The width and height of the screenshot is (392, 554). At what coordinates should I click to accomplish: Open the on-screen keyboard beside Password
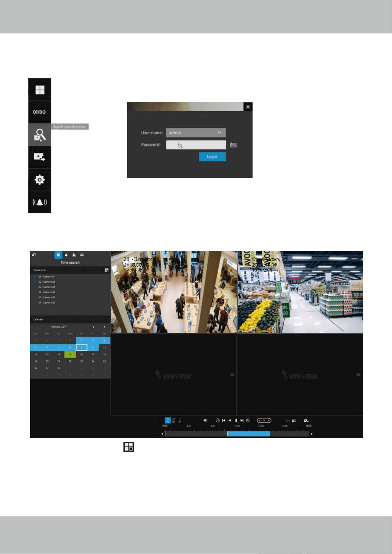pyautogui.click(x=233, y=145)
